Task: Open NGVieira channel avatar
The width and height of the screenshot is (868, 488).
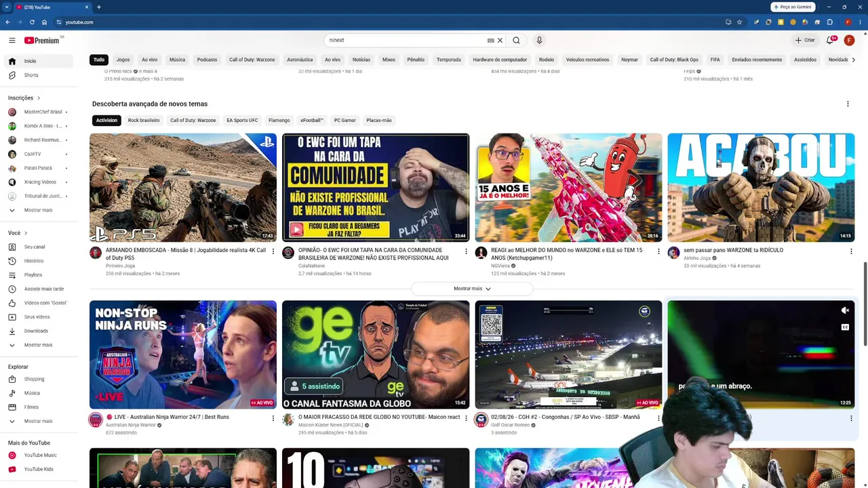Action: (481, 253)
